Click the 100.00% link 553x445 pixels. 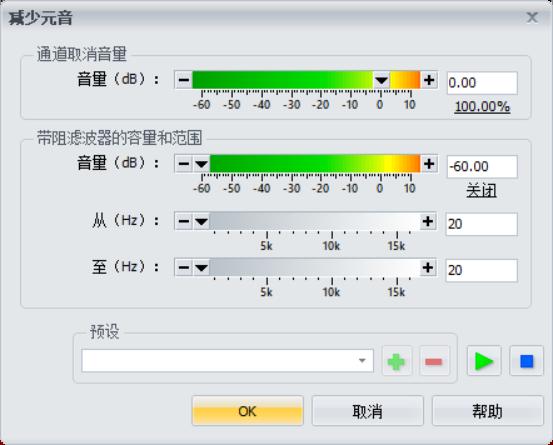coord(482,106)
